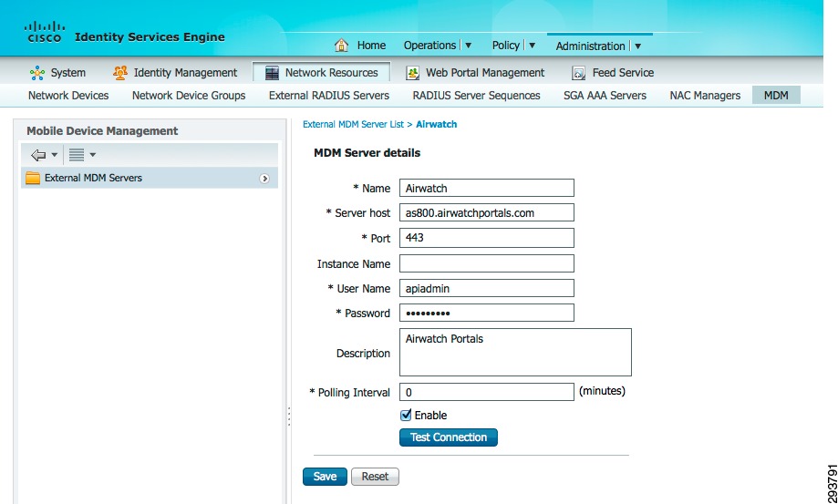Image resolution: width=838 pixels, height=504 pixels.
Task: Save the MDM server details
Action: click(325, 477)
